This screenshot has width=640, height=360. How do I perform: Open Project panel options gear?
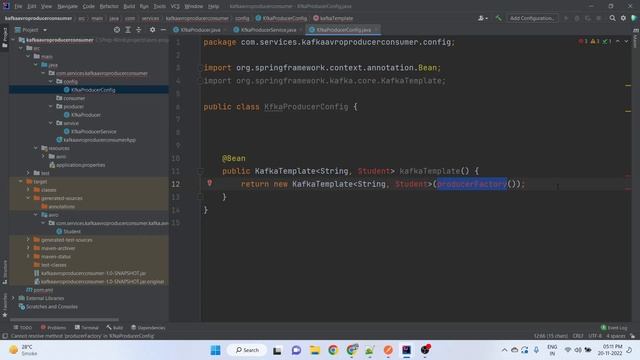(x=152, y=30)
